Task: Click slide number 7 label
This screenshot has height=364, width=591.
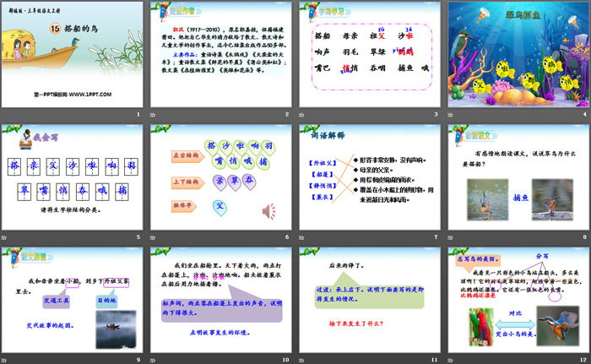Action: coord(436,237)
